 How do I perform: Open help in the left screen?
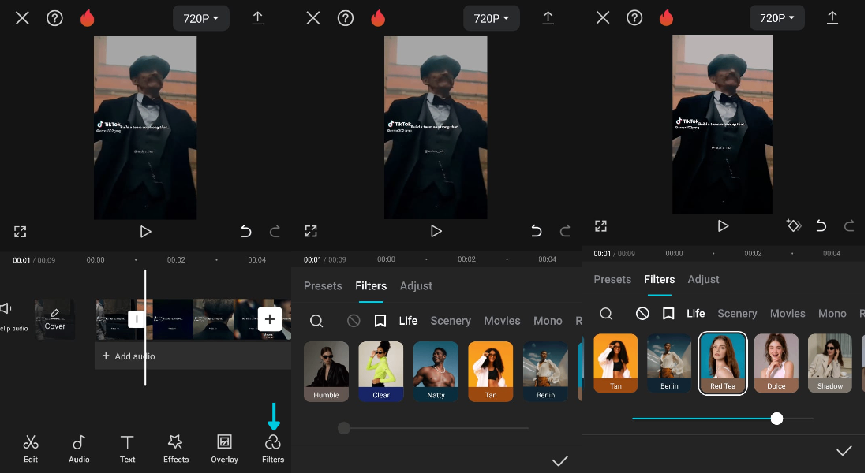54,18
